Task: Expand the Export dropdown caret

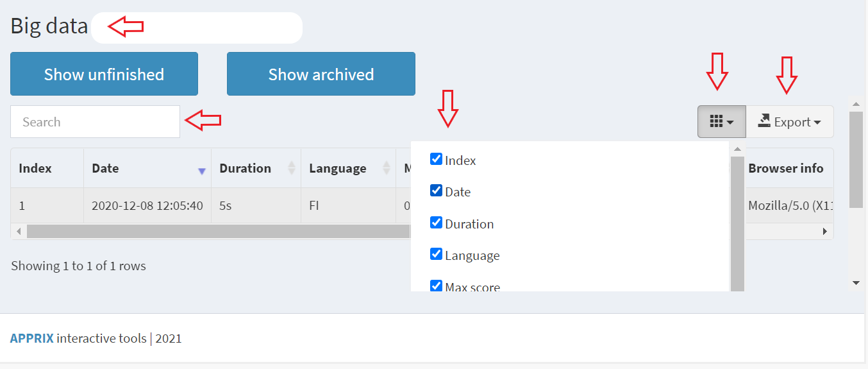Action: point(817,123)
